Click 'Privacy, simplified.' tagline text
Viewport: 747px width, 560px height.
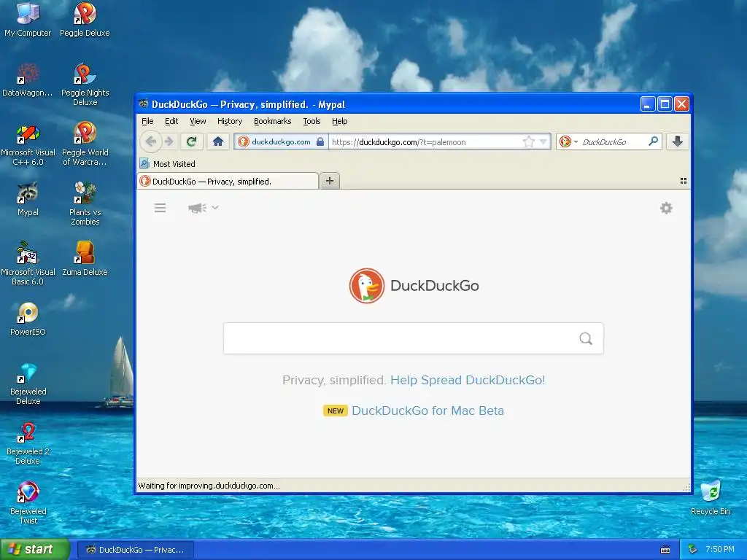pyautogui.click(x=334, y=380)
